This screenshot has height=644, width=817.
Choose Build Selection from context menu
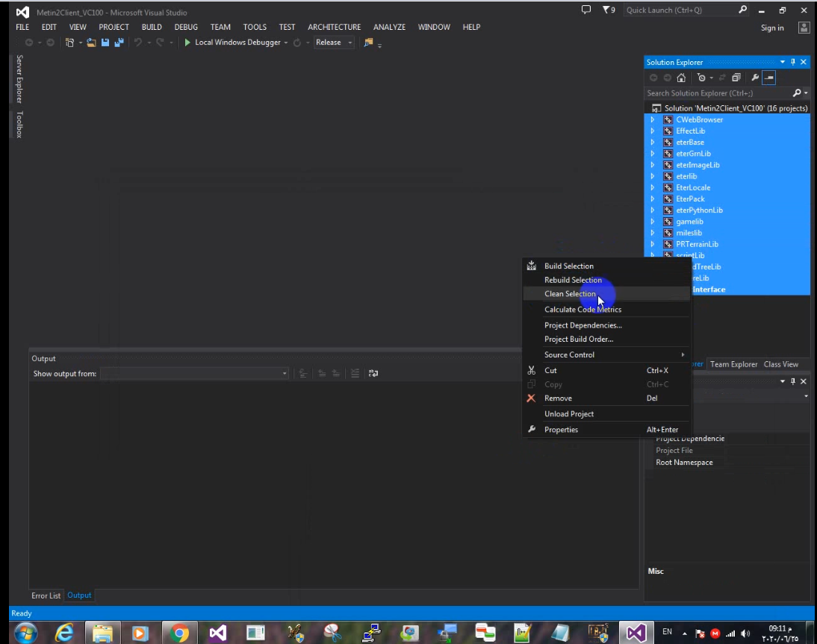(607, 266)
